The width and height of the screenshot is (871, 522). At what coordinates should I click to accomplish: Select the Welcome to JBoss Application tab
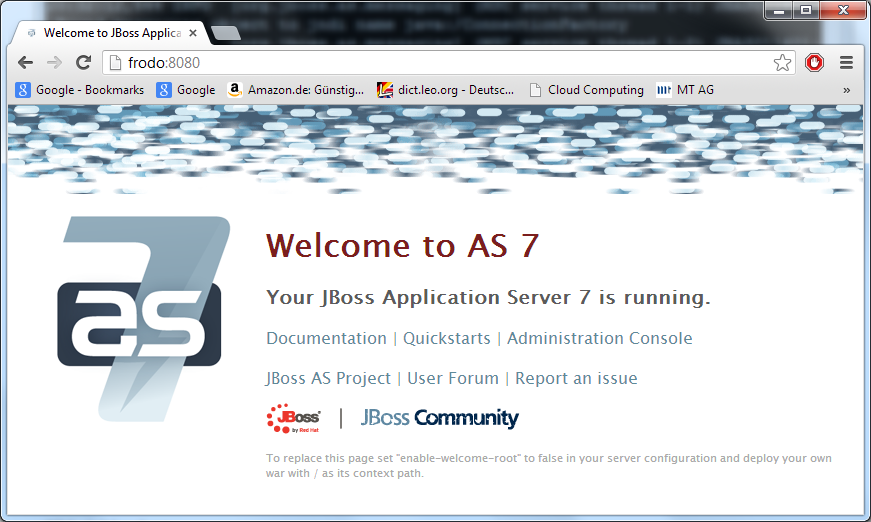pos(110,33)
